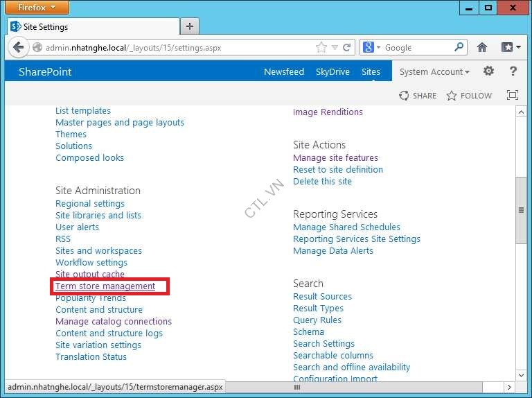The height and width of the screenshot is (398, 532).
Task: Open a new tab with plus button
Action: pyautogui.click(x=189, y=26)
